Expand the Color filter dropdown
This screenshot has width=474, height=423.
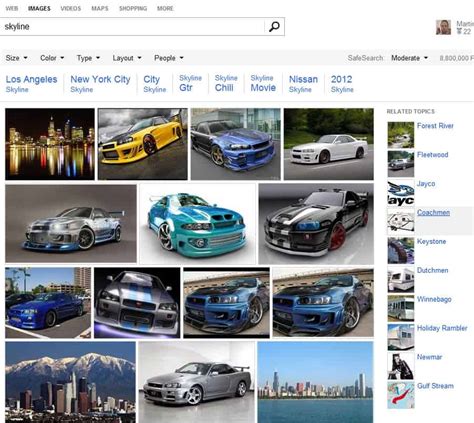[52, 58]
